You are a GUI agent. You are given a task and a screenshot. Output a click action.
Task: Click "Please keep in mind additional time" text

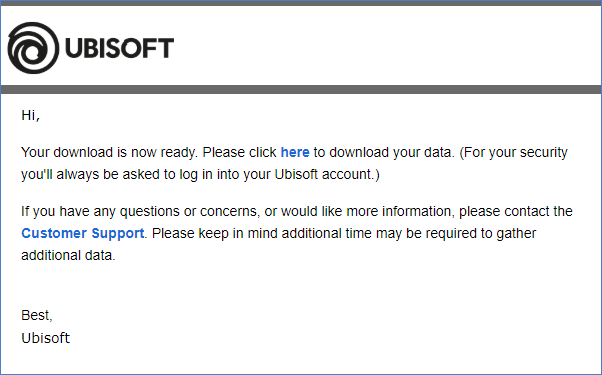pos(262,233)
